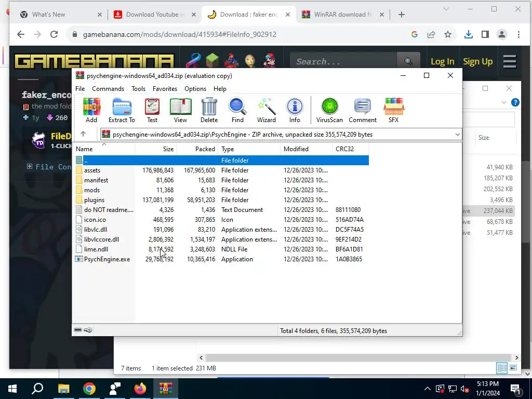Click the drive icon in WinRAR status bar
The height and width of the screenshot is (399, 532).
tap(78, 330)
